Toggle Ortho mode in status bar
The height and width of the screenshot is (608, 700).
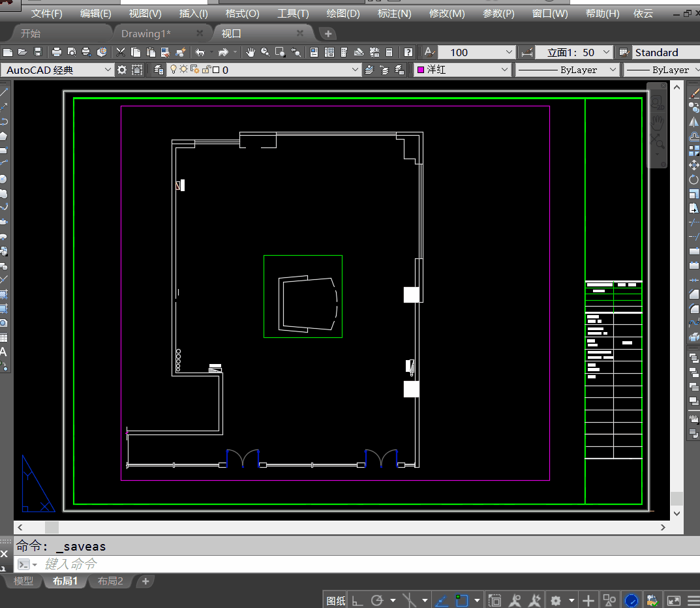(357, 601)
